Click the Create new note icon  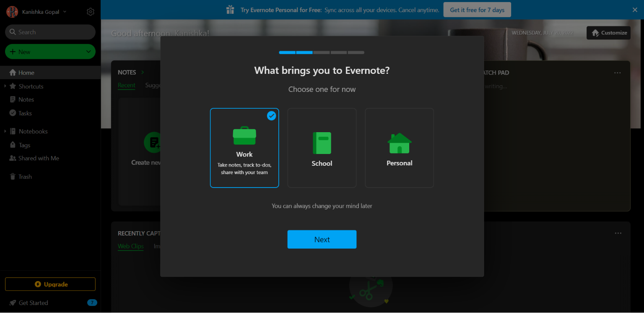pyautogui.click(x=152, y=143)
